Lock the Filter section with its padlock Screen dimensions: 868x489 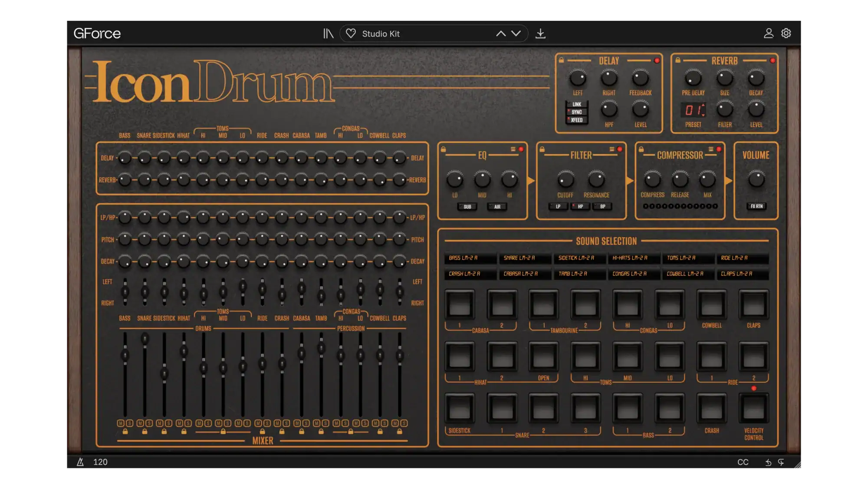(542, 149)
